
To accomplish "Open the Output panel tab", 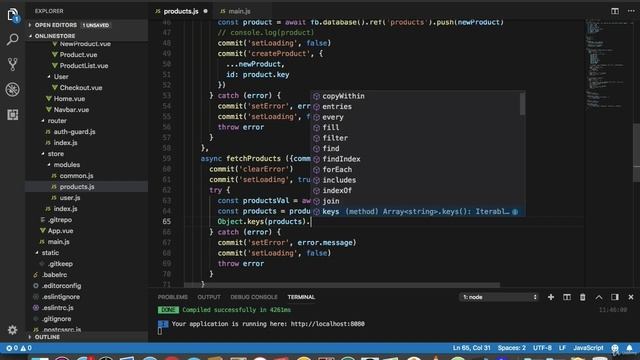I will [209, 297].
